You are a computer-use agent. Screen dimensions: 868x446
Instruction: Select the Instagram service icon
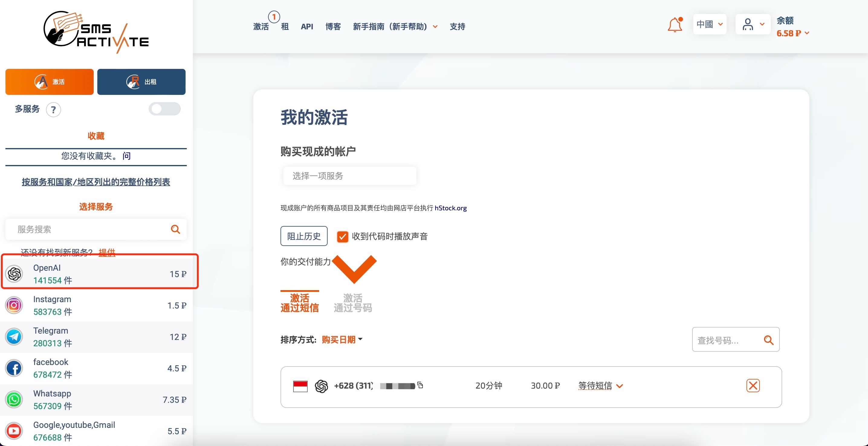pos(14,305)
